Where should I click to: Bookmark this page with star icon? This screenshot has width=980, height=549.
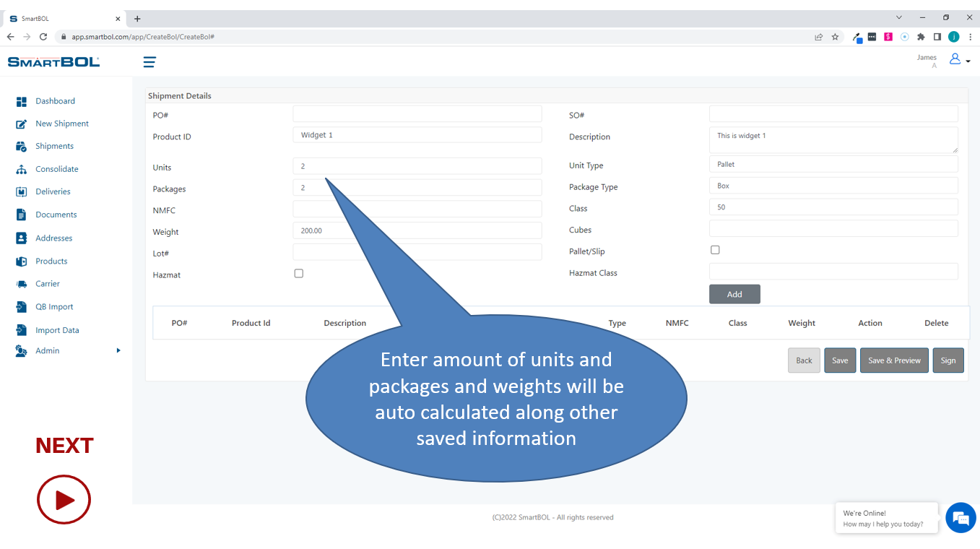coord(836,37)
